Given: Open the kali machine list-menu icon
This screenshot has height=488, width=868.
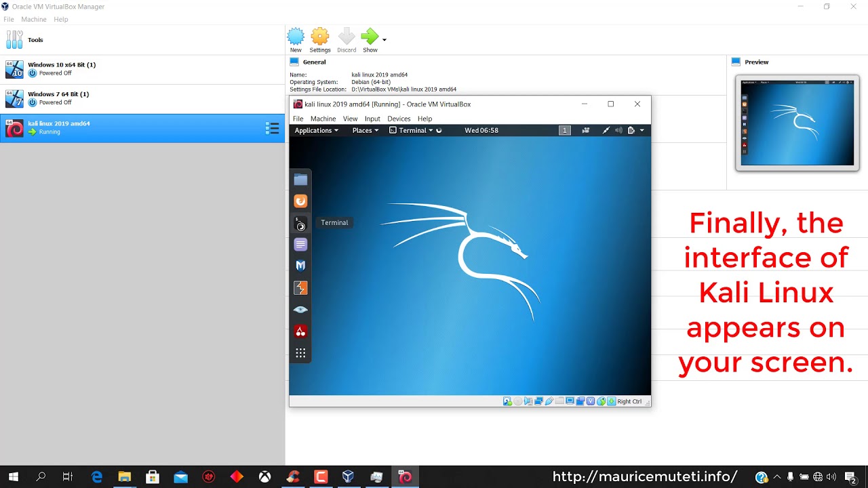Looking at the screenshot, I should [272, 128].
